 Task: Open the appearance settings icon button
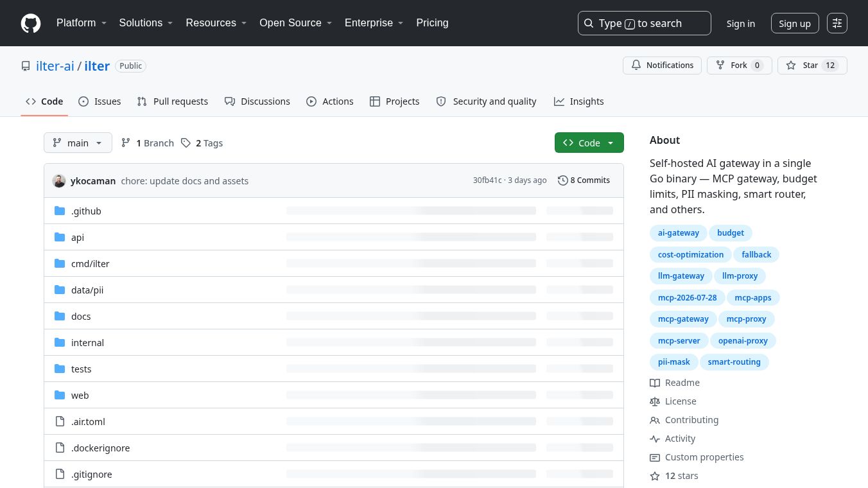837,23
